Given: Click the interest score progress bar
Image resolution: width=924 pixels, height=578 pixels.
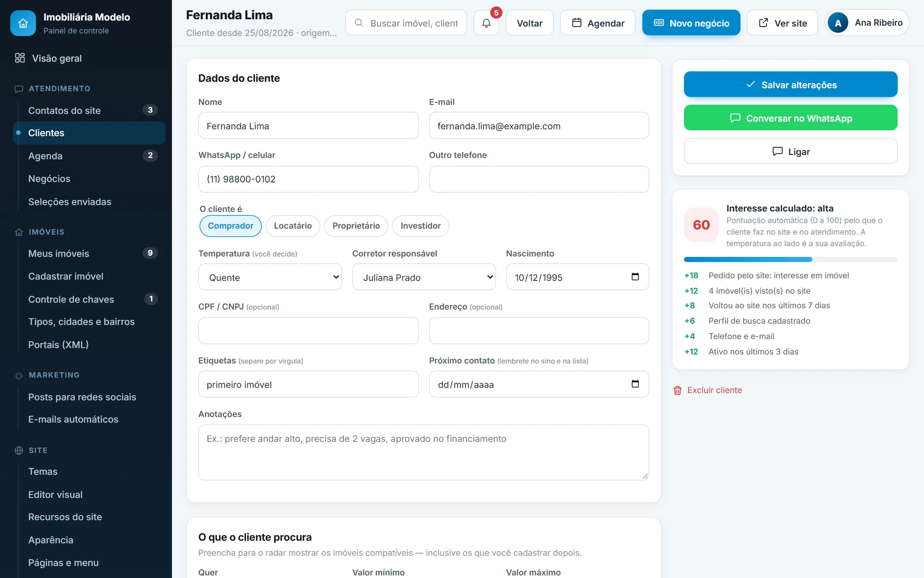Looking at the screenshot, I should click(791, 259).
